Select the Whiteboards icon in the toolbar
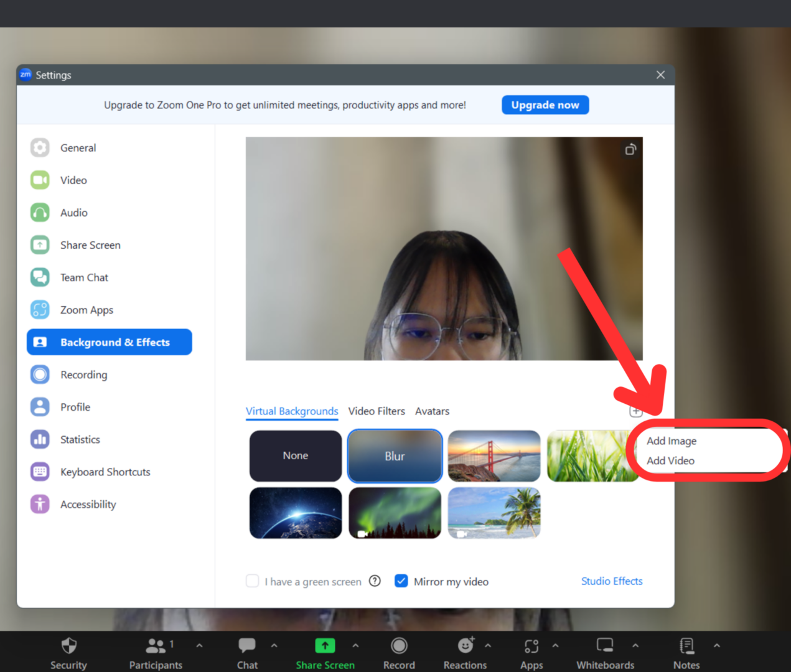The width and height of the screenshot is (791, 672). point(604,646)
